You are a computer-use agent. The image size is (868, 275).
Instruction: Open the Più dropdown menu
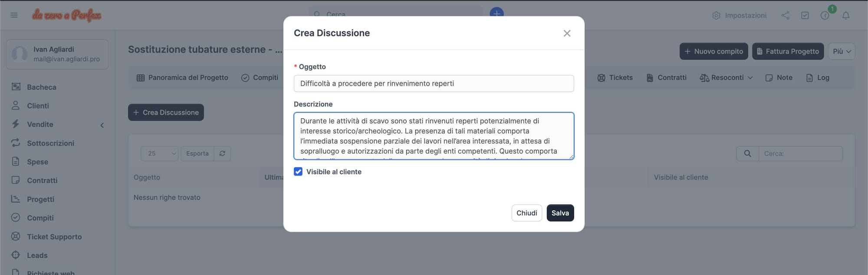tap(841, 51)
